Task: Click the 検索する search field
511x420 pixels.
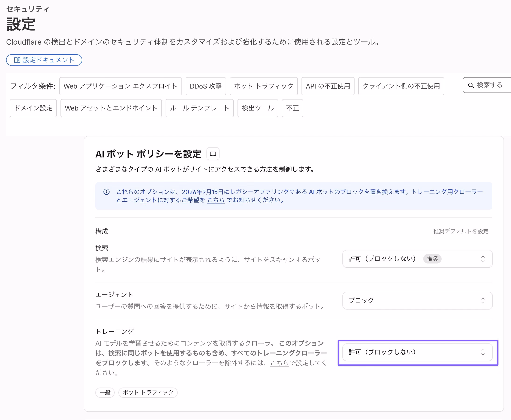Action: (487, 85)
